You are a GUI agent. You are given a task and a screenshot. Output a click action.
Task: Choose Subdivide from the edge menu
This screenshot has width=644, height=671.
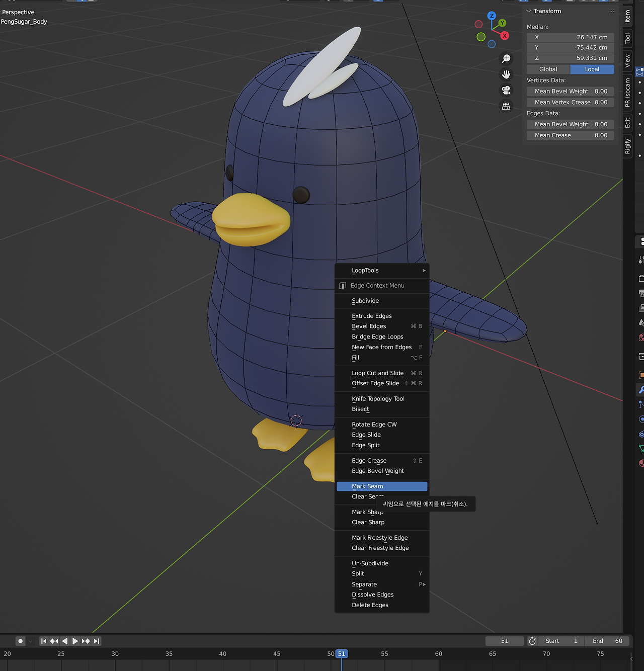point(382,301)
